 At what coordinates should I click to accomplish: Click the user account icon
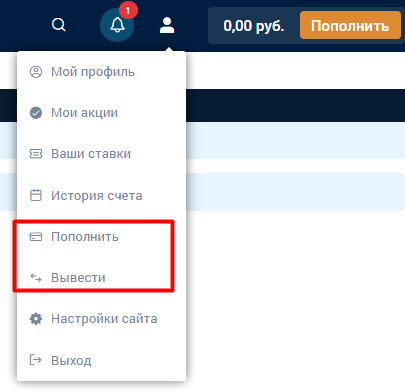pos(167,25)
